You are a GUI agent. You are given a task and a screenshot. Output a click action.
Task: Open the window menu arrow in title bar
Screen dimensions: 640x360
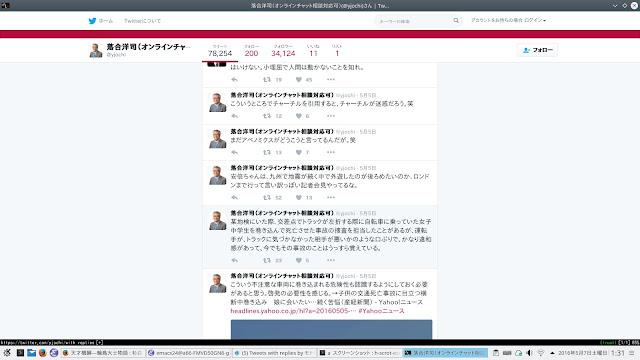(x=615, y=5)
